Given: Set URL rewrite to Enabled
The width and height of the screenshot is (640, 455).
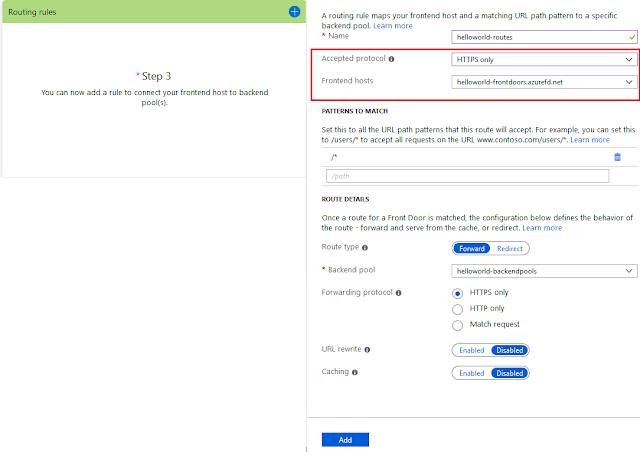Looking at the screenshot, I should (x=471, y=350).
